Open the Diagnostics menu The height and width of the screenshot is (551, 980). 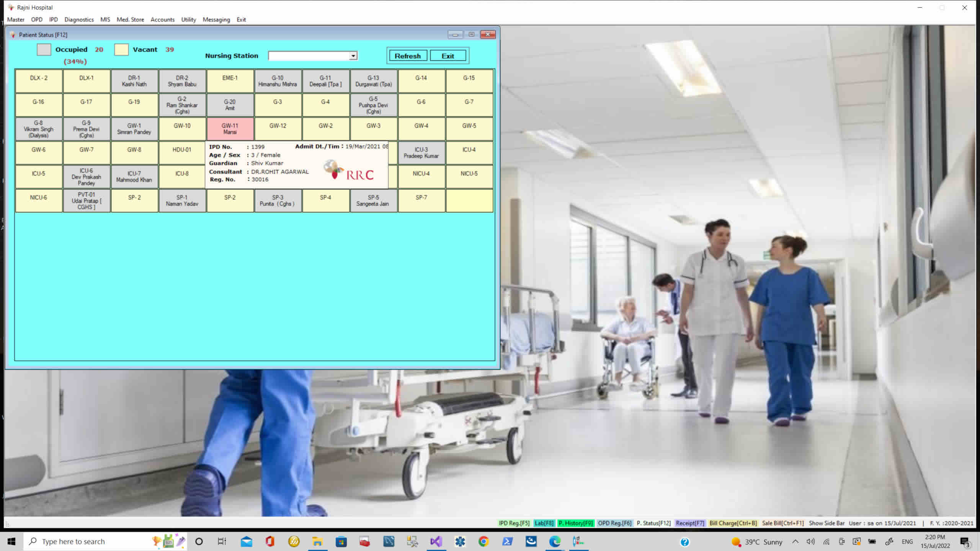[79, 20]
